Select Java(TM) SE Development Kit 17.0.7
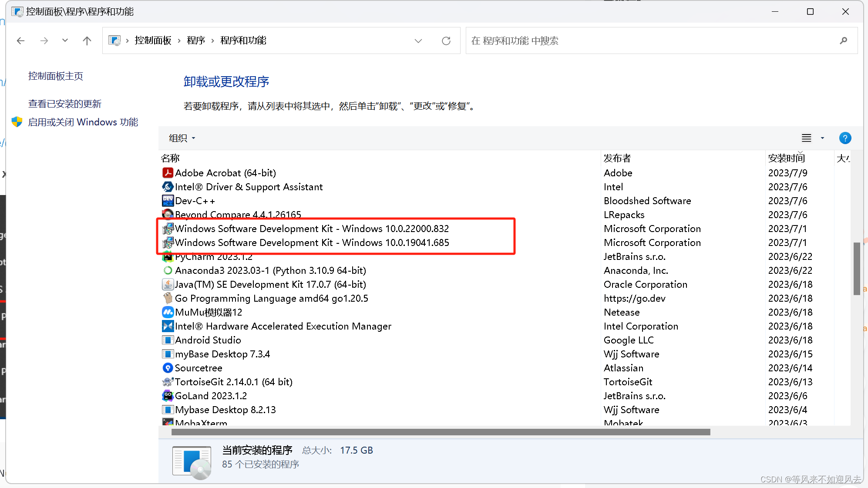868x488 pixels. (x=504, y=284)
